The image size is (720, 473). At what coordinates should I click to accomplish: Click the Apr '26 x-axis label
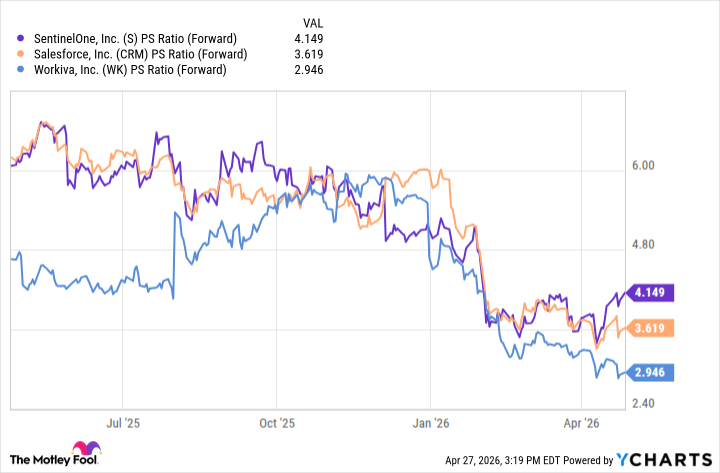tap(582, 424)
